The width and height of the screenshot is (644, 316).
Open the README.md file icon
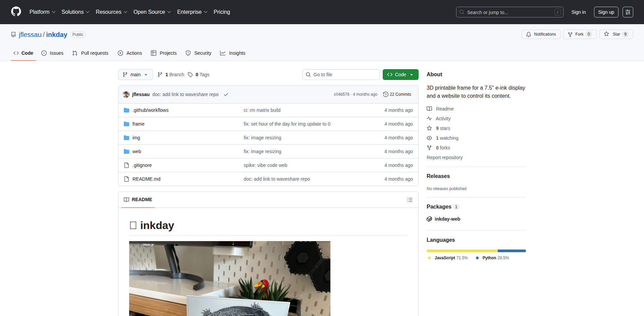click(126, 179)
